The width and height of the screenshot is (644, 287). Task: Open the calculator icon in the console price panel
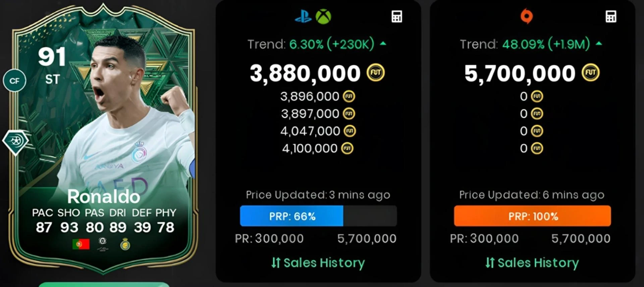point(397,16)
